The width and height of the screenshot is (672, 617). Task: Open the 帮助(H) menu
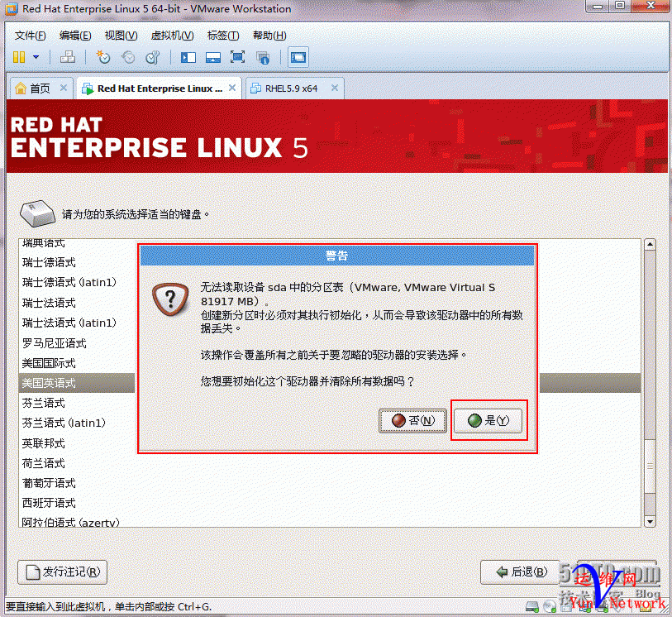pos(269,36)
